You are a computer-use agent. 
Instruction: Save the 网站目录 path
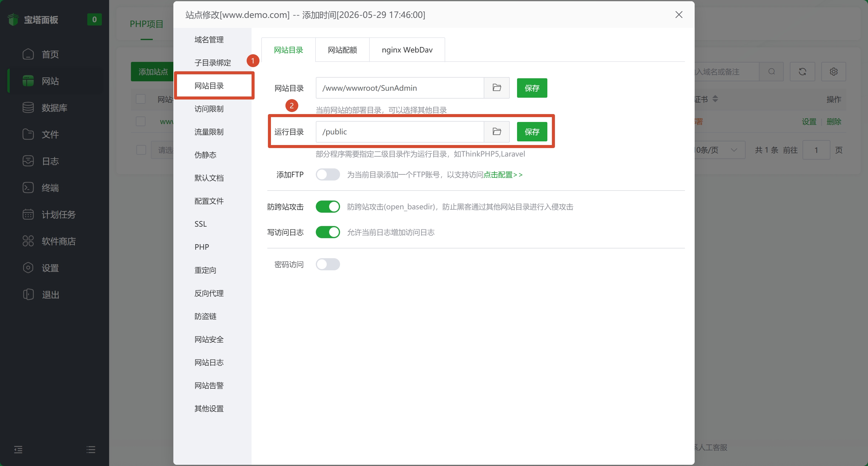(x=532, y=88)
